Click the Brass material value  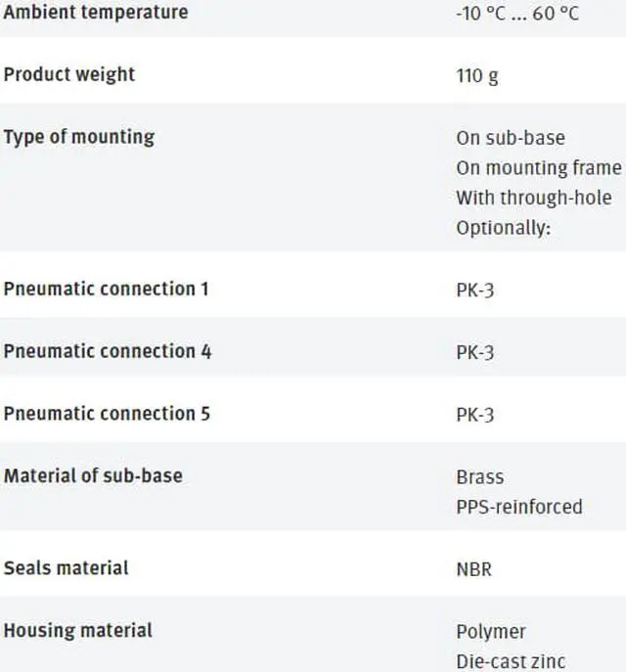click(480, 477)
